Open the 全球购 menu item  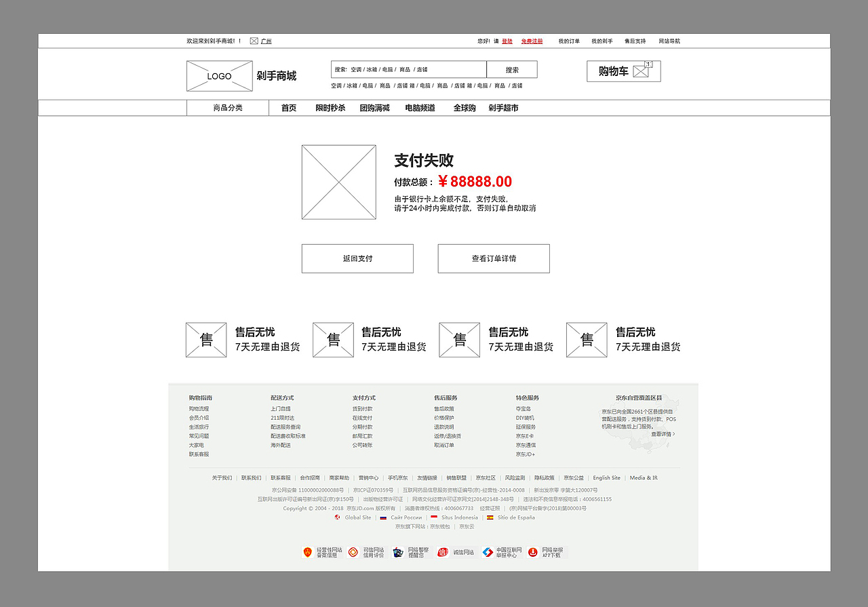coord(462,107)
